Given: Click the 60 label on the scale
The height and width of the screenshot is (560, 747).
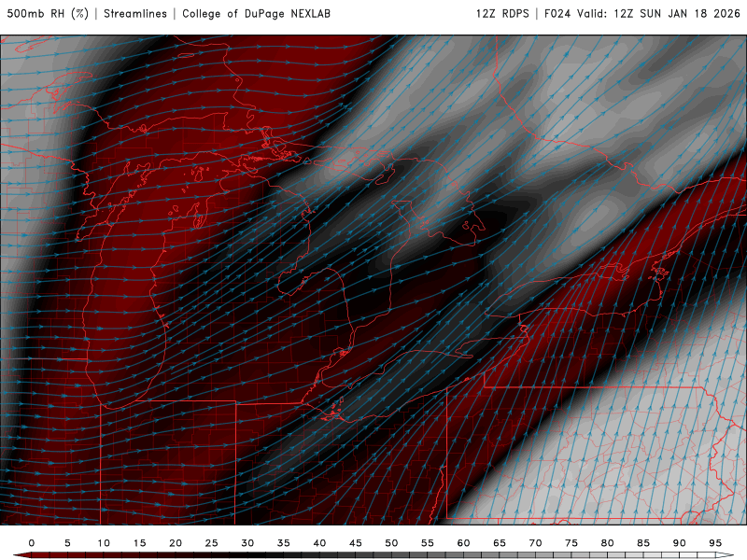Looking at the screenshot, I should [463, 543].
